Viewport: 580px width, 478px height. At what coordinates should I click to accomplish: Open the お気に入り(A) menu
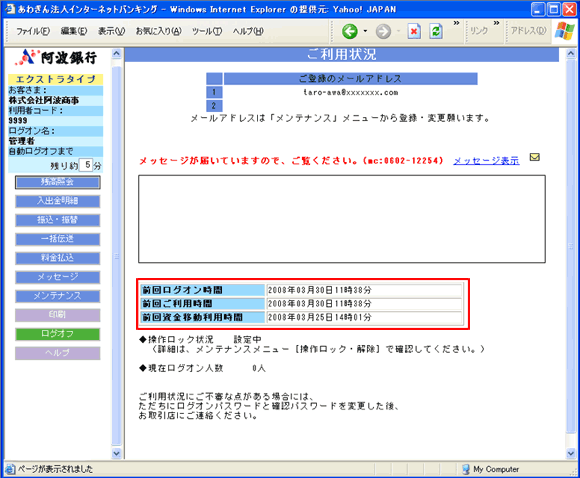(x=158, y=31)
